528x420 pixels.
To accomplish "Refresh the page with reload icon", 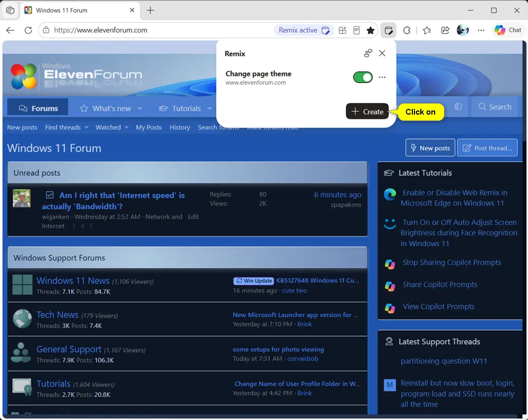I will click(x=29, y=30).
